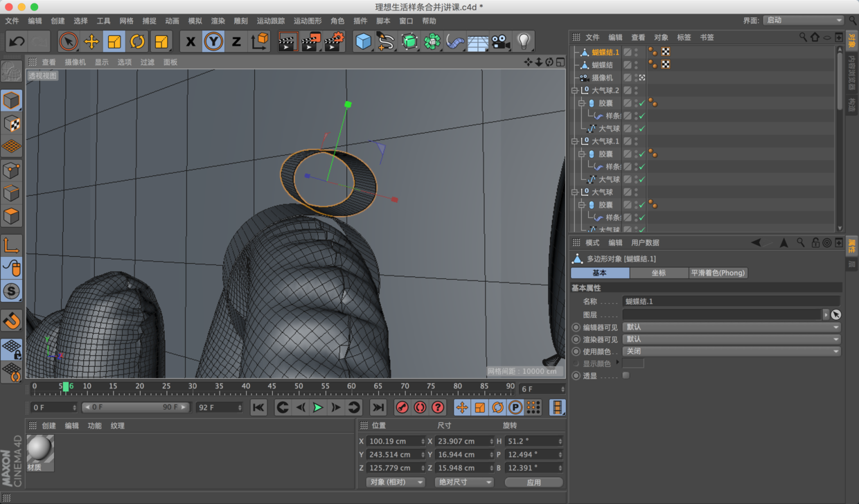
Task: Toggle the 透显 checkbox
Action: pyautogui.click(x=626, y=375)
